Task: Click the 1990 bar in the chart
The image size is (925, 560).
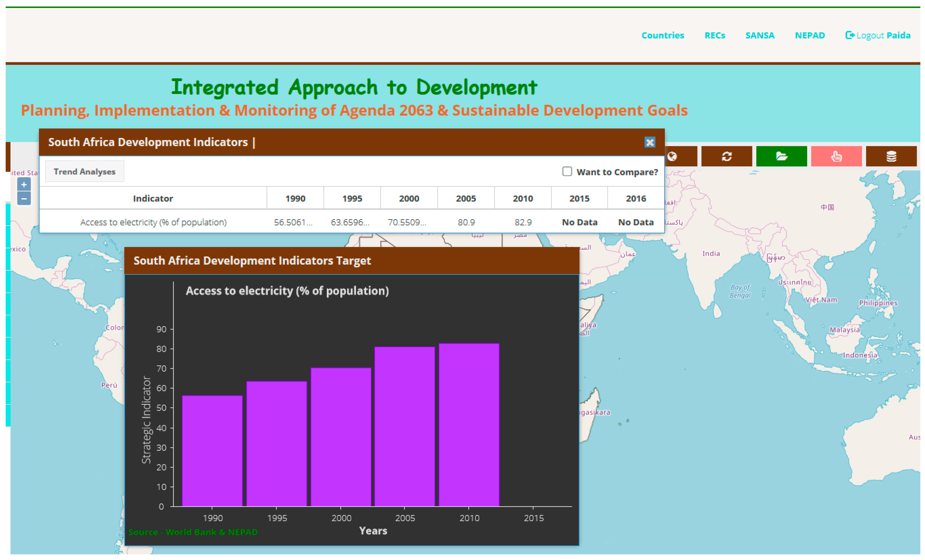Action: 212,451
